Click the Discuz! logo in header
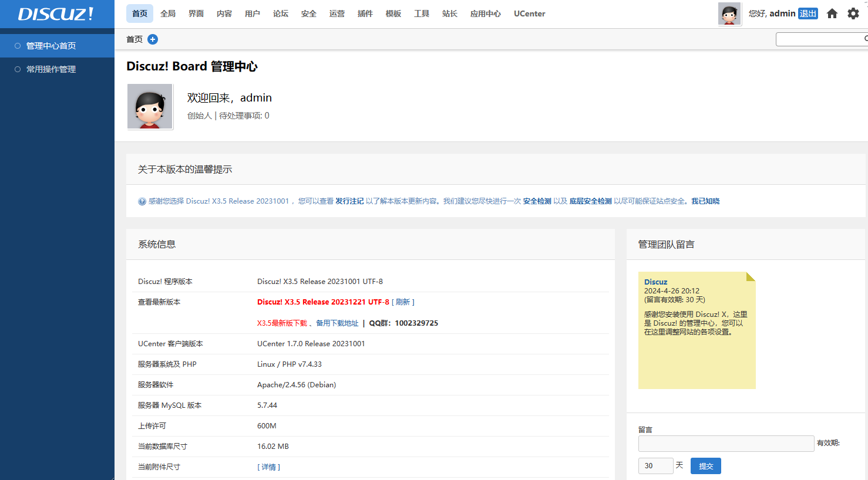Viewport: 868px width, 480px height. pyautogui.click(x=56, y=14)
